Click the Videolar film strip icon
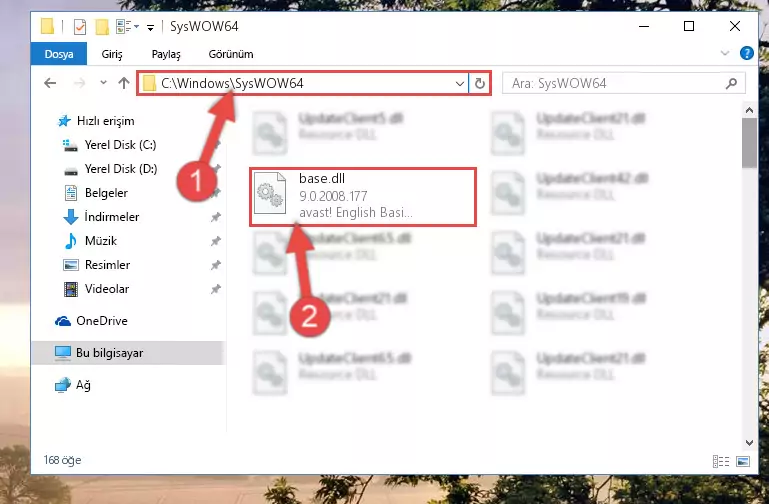 point(71,289)
